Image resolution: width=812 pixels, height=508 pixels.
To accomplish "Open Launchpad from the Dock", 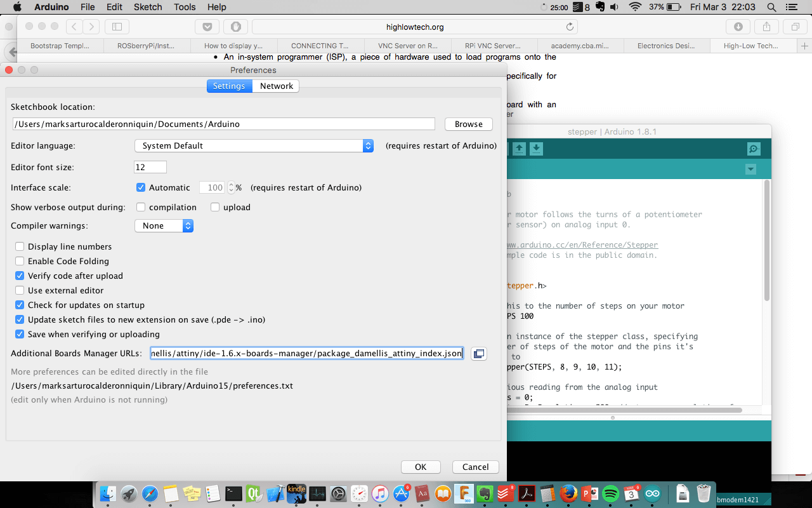I will [129, 493].
